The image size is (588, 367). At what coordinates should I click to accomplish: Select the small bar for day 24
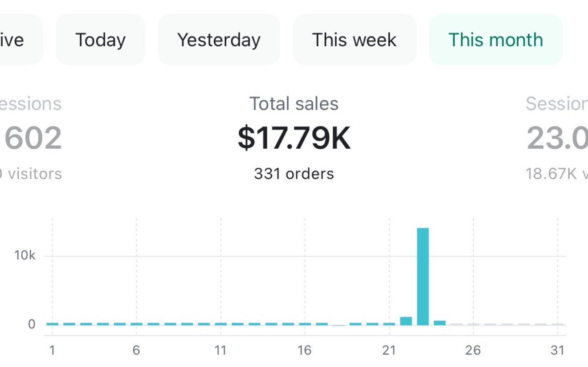pos(440,322)
